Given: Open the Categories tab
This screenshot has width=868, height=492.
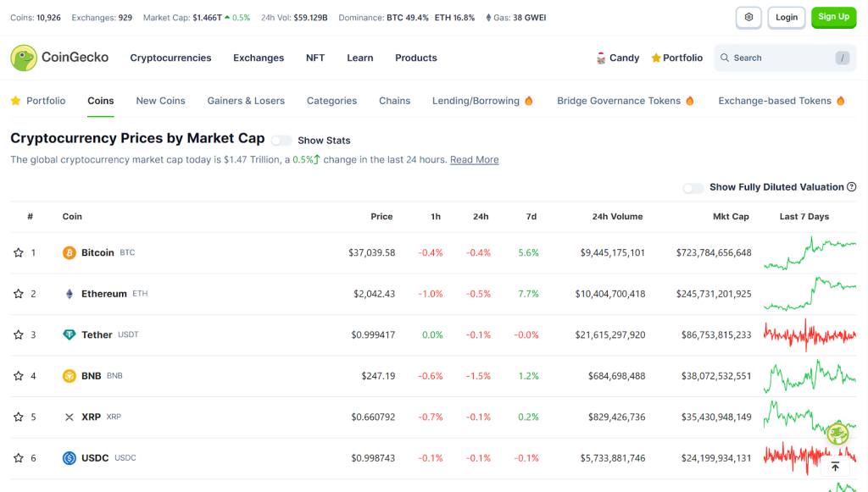Looking at the screenshot, I should tap(331, 101).
